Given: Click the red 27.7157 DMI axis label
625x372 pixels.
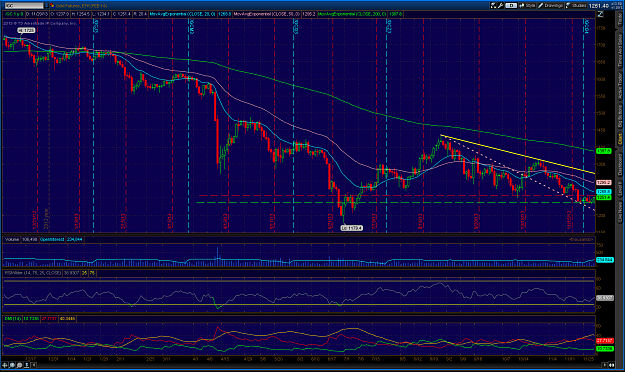Looking at the screenshot, I should click(x=605, y=341).
